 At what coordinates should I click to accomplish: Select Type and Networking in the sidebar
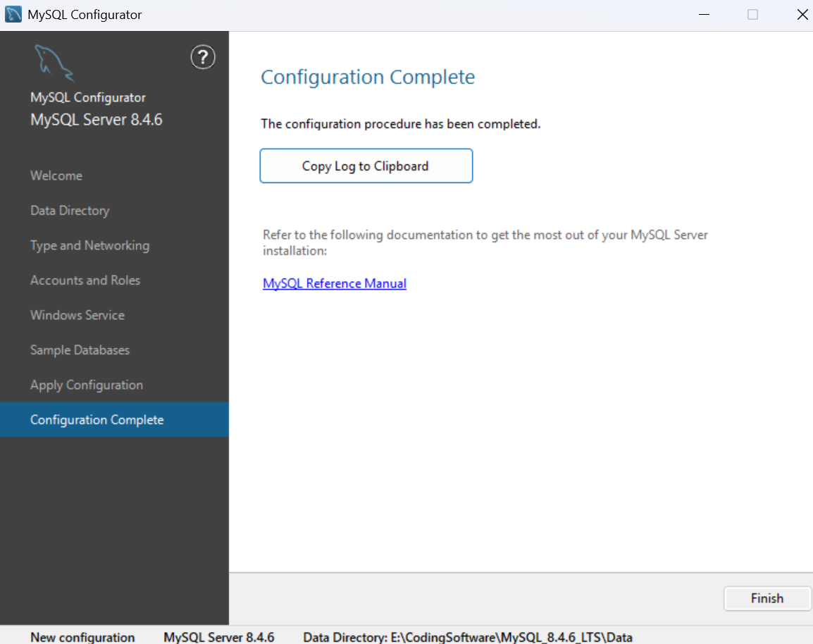(x=89, y=245)
